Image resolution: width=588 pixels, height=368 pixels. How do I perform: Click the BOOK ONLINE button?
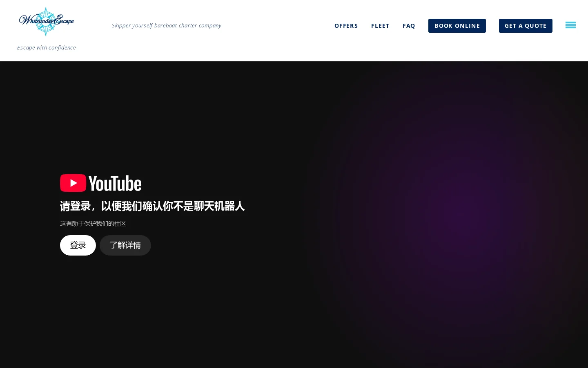(457, 26)
